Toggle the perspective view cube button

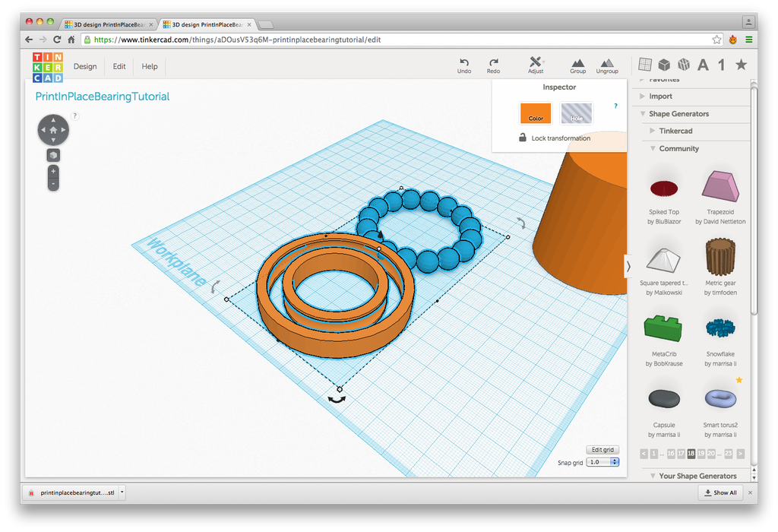click(53, 155)
